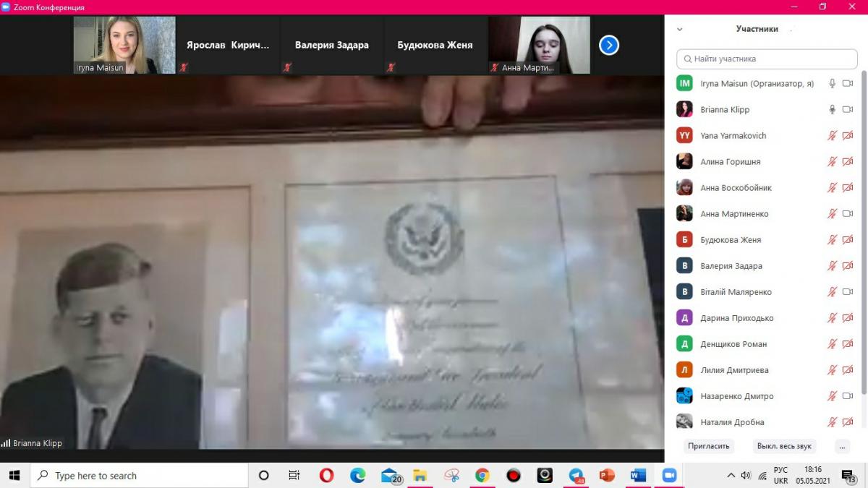Viewport: 868px width, 488px height.
Task: Click the next-page arrow in the video strip
Action: coord(609,46)
